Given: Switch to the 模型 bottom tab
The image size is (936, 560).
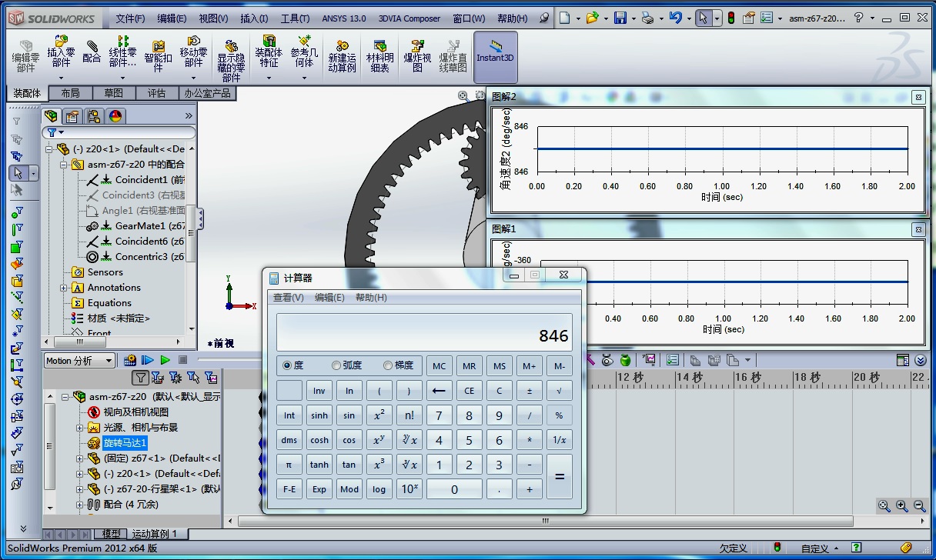Looking at the screenshot, I should [x=112, y=533].
